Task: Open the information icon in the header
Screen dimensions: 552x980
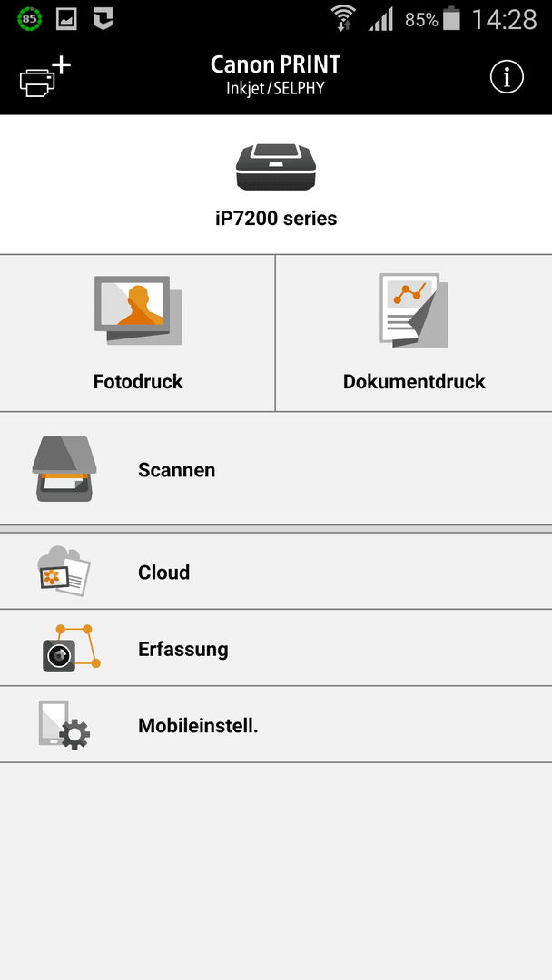Action: (x=507, y=77)
